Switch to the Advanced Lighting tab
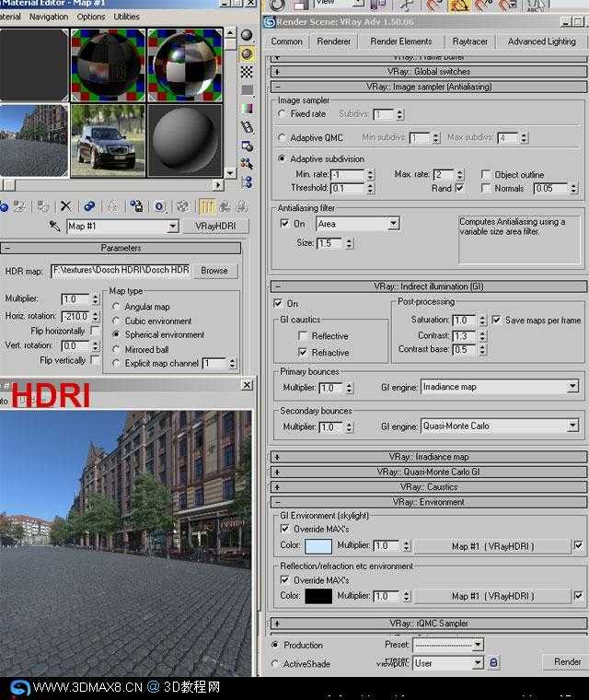589x700 pixels. point(542,41)
